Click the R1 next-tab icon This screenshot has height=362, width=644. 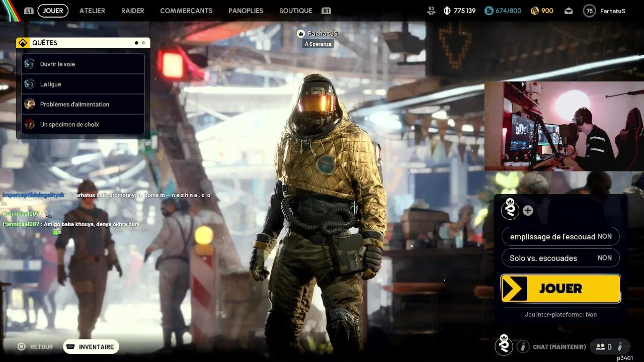click(326, 11)
